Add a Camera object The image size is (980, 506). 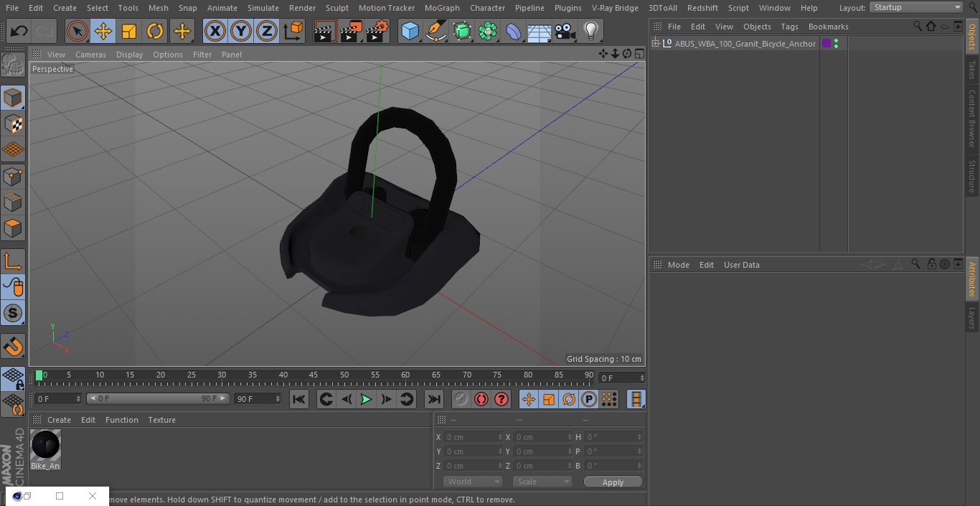[x=565, y=32]
